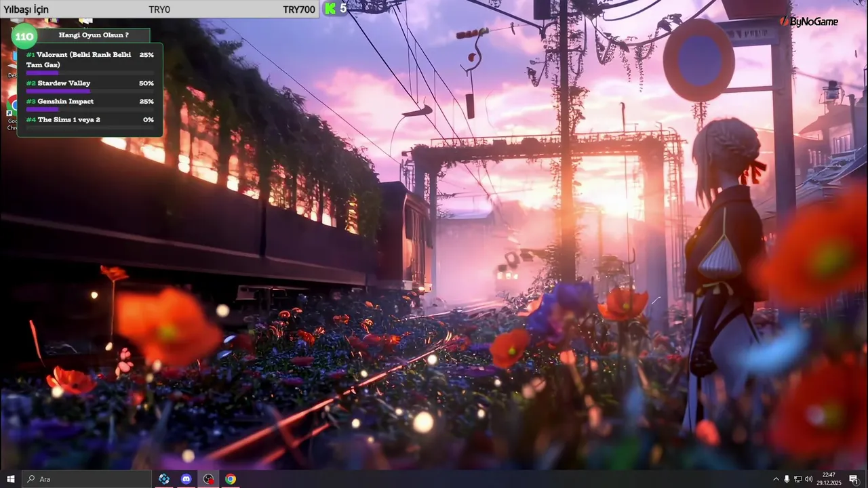The image size is (868, 488).
Task: Click the green 110 poll countdown badge
Action: [x=24, y=36]
